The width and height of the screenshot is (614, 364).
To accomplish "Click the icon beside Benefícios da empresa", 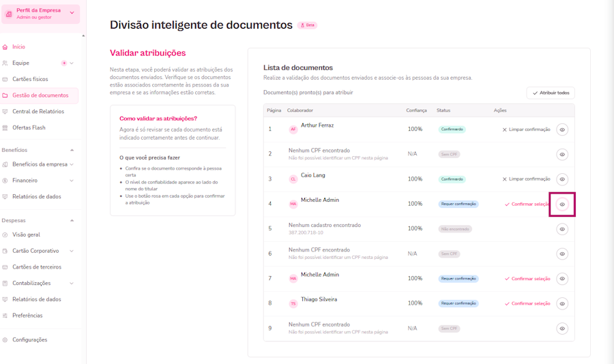I will pos(5,164).
